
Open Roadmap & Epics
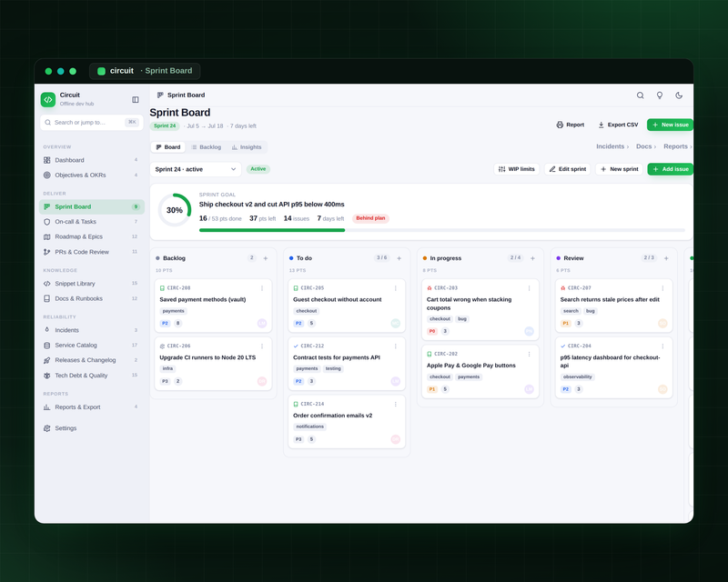pyautogui.click(x=92, y=236)
